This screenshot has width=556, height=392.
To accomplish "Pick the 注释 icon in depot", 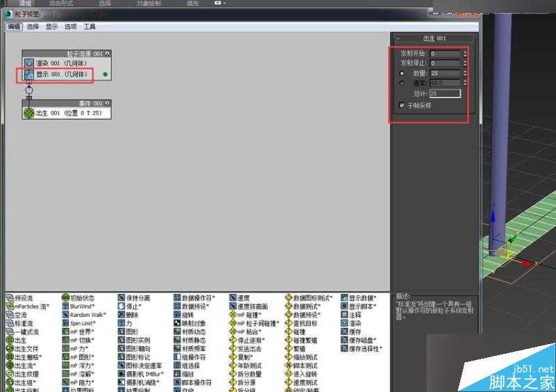I will tap(344, 315).
